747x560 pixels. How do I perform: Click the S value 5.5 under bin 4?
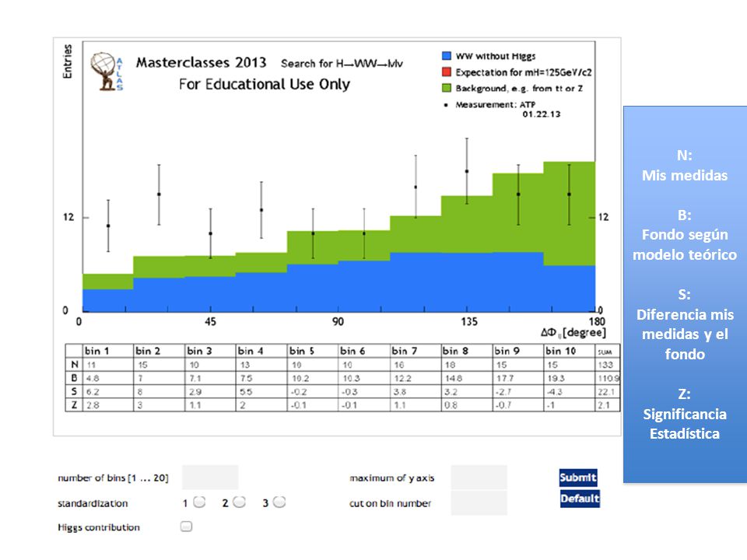[246, 391]
